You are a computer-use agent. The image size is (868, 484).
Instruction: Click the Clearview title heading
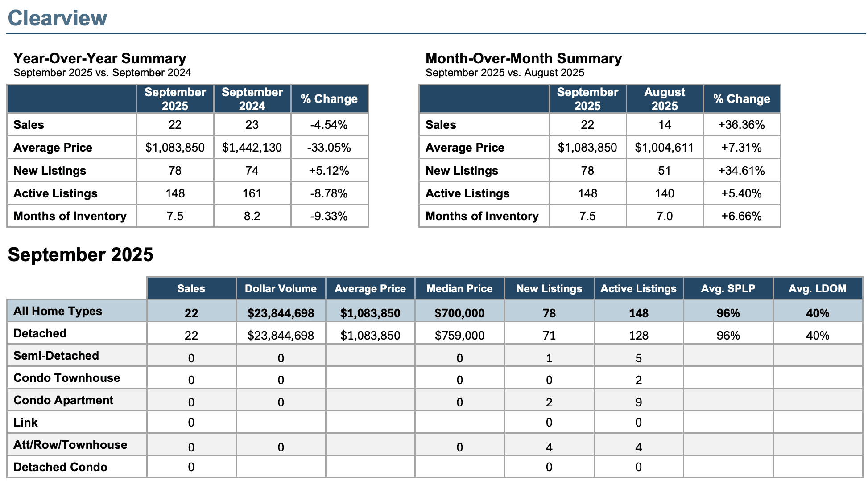[x=58, y=18]
